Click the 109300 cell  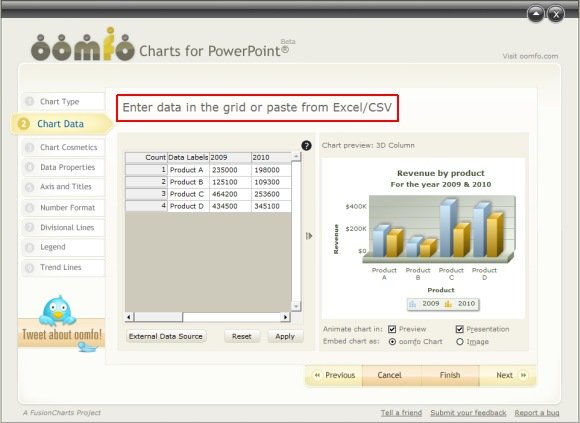[x=272, y=182]
